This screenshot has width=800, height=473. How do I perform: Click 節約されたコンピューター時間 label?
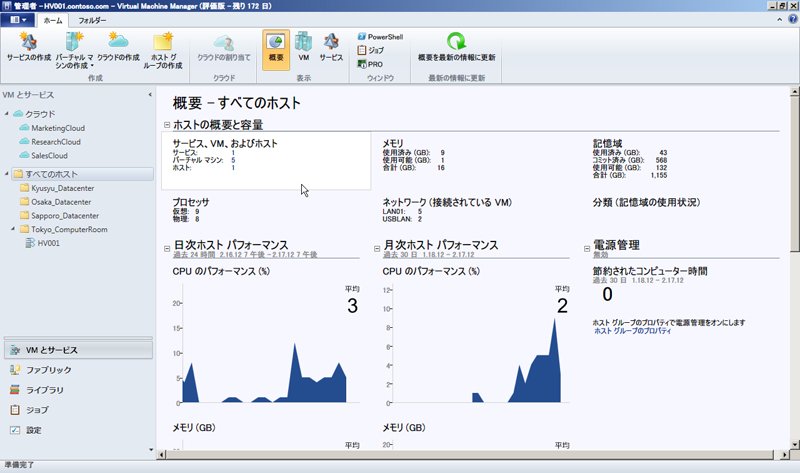point(649,271)
